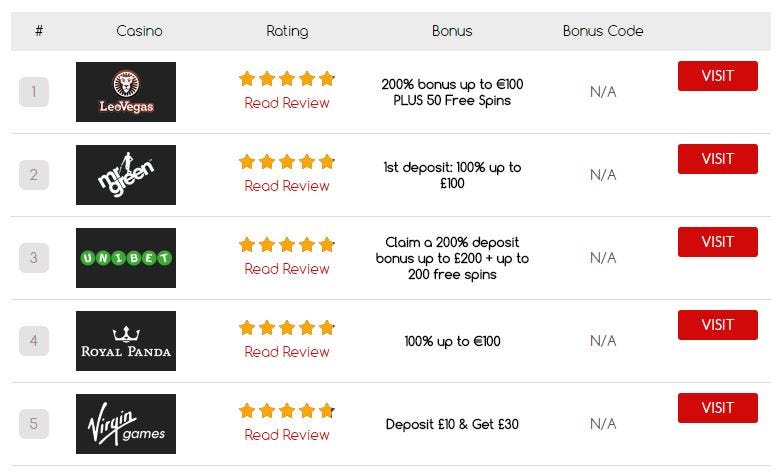The image size is (783, 476).
Task: Read the Unibet review
Action: (x=287, y=269)
